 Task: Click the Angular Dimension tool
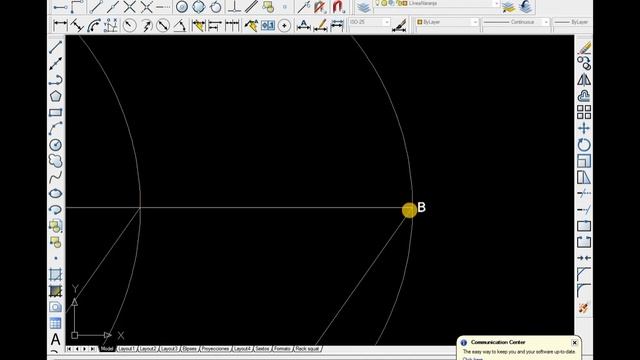click(x=180, y=26)
